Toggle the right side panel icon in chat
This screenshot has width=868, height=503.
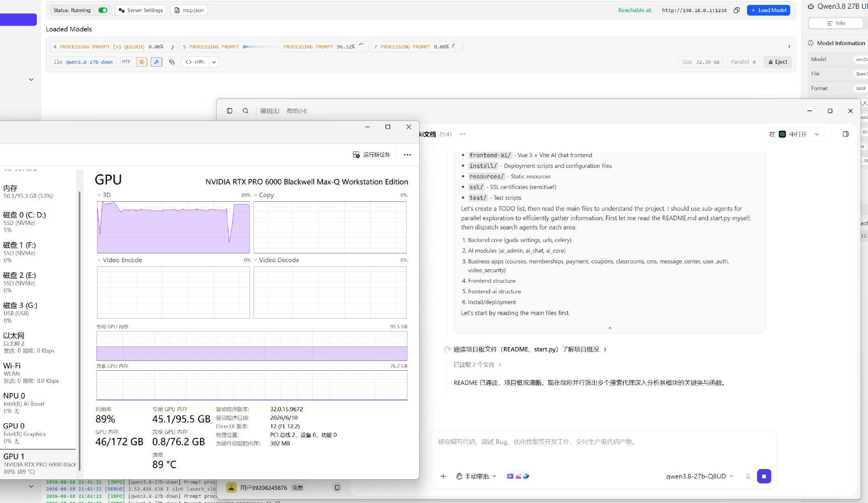coord(846,134)
